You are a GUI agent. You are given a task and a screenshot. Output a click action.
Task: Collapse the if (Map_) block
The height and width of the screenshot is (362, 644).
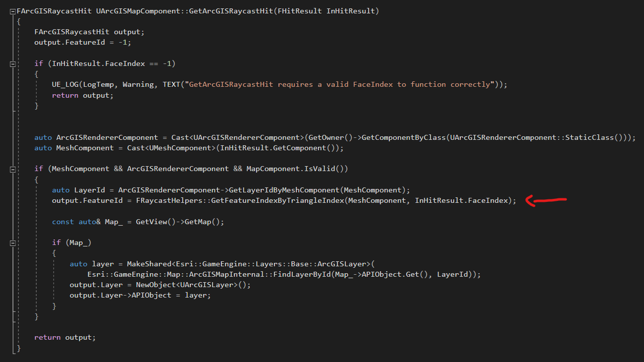click(13, 243)
